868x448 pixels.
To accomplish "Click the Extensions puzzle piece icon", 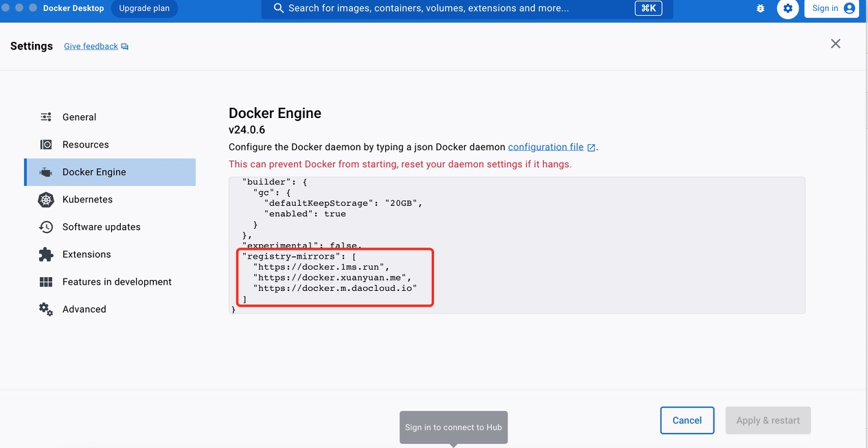I will pos(46,255).
